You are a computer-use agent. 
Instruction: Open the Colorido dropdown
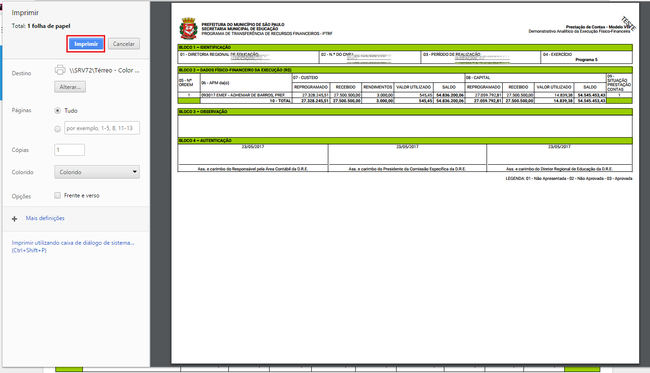[x=97, y=172]
